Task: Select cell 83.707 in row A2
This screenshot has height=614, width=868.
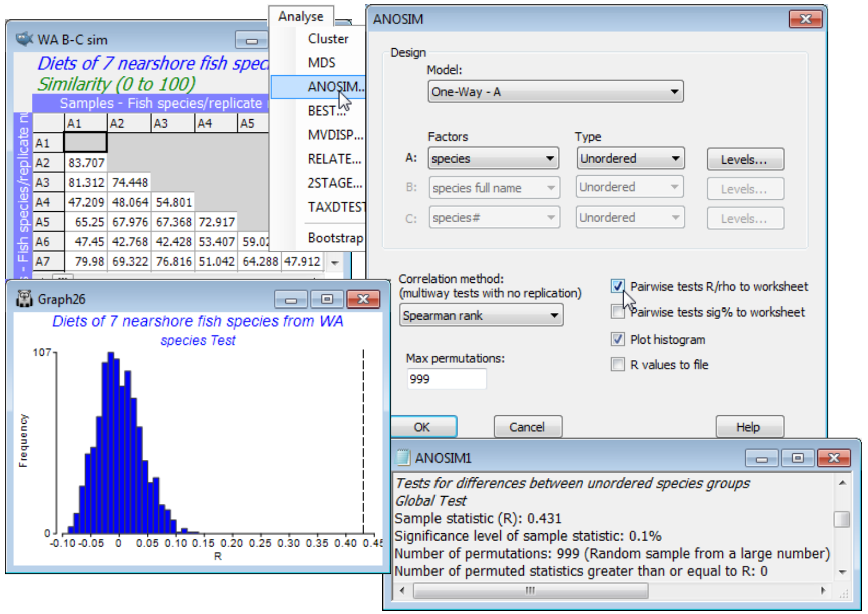Action: 86,163
